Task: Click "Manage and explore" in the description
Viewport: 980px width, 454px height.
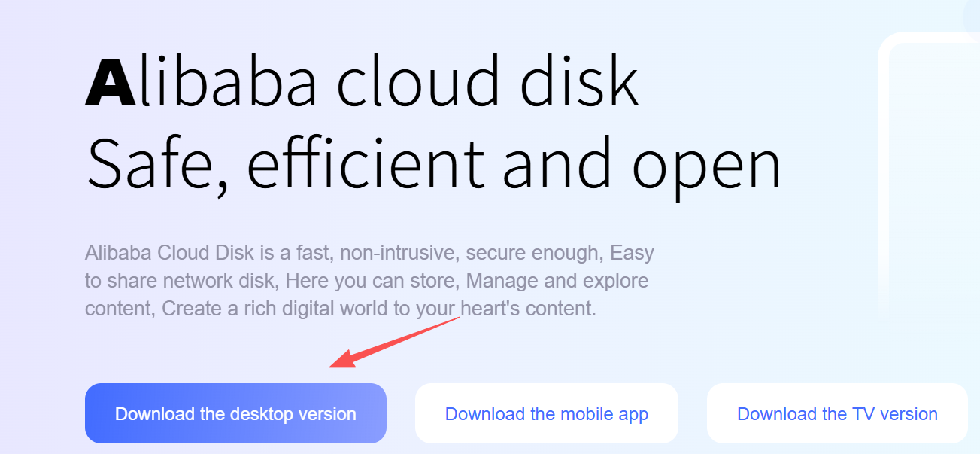Action: [x=557, y=280]
